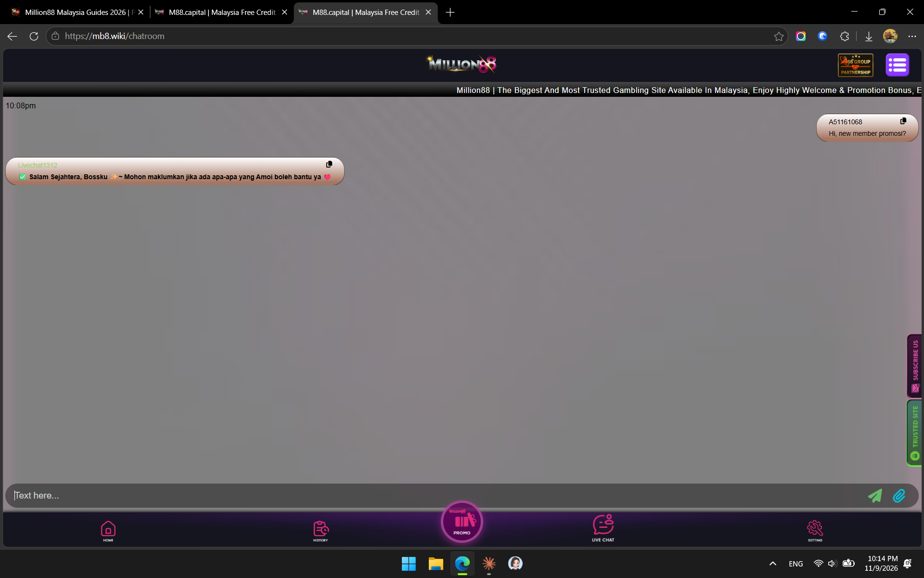The width and height of the screenshot is (924, 578).
Task: Open the Setting gear in bottom navigation
Action: (x=815, y=531)
